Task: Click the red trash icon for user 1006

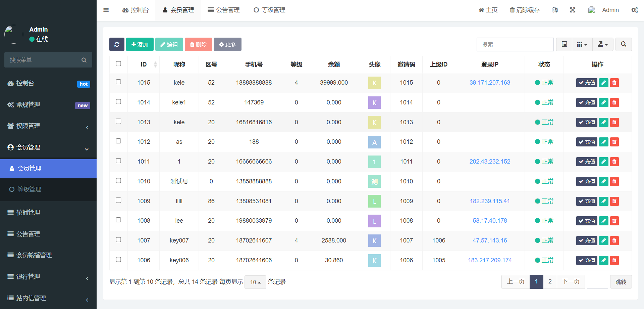Action: click(614, 260)
